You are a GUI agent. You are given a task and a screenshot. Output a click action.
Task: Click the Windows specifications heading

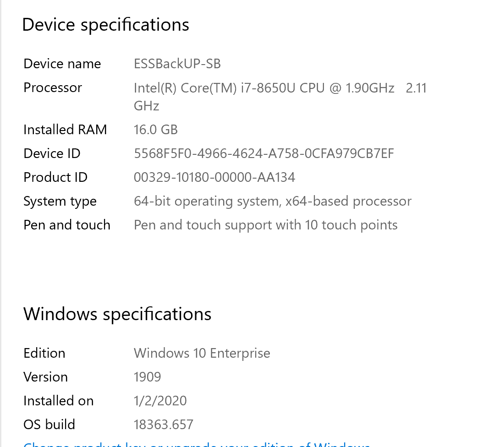(117, 314)
